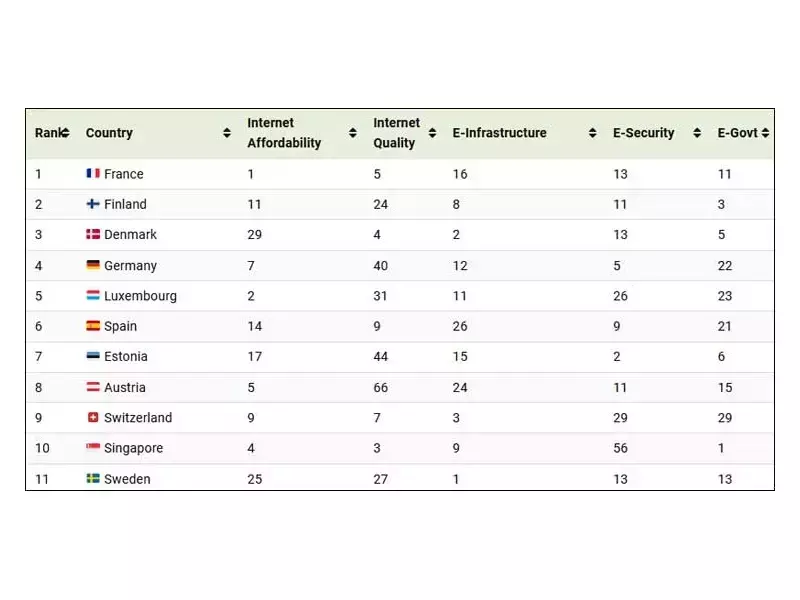This screenshot has height=600, width=800.
Task: Sort by Internet Affordability arrows
Action: [x=352, y=133]
